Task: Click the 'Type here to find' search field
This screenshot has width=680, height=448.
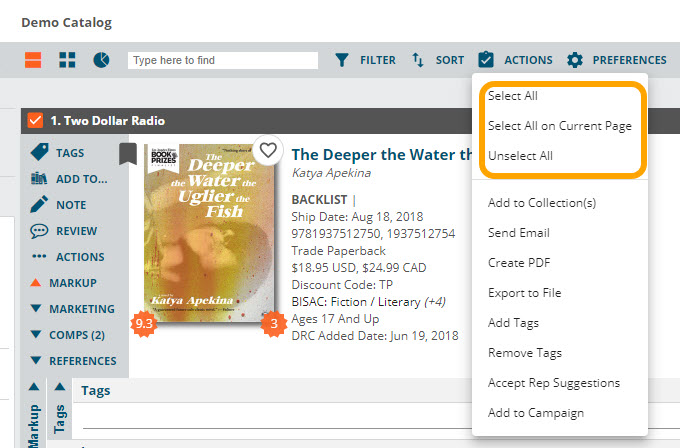Action: point(223,61)
